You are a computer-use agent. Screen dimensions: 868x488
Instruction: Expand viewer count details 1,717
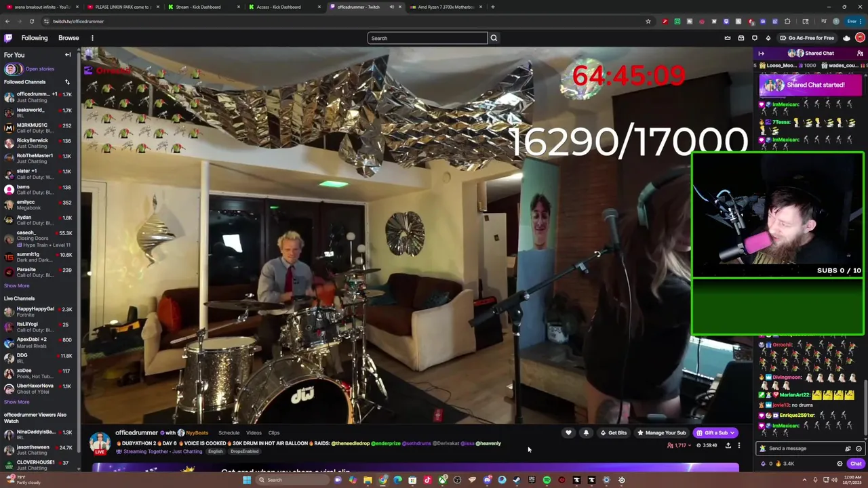677,445
